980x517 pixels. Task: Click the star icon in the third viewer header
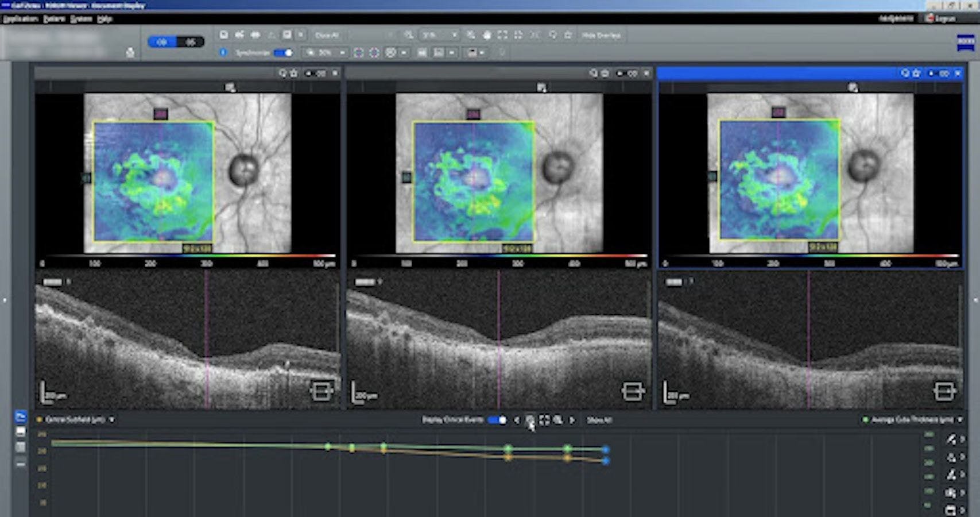click(916, 74)
